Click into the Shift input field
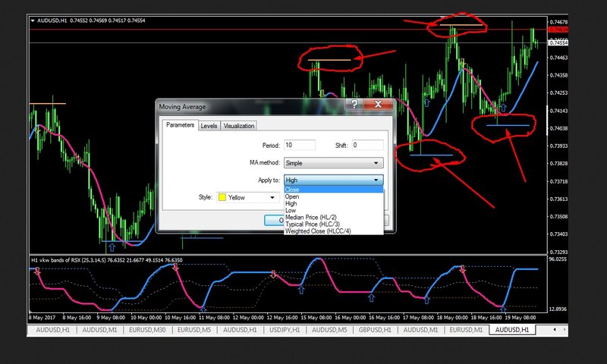This screenshot has height=364, width=607. click(x=367, y=145)
